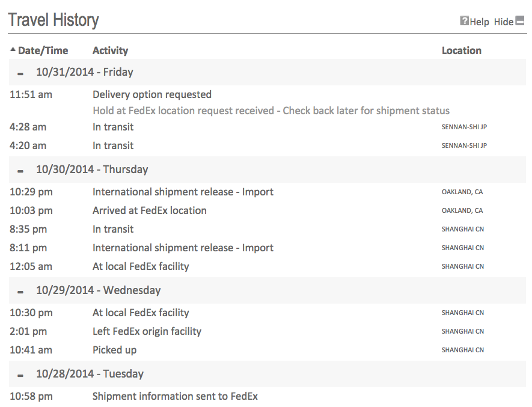The image size is (532, 407).
Task: Click the Hold at FedEx location message
Action: click(271, 111)
